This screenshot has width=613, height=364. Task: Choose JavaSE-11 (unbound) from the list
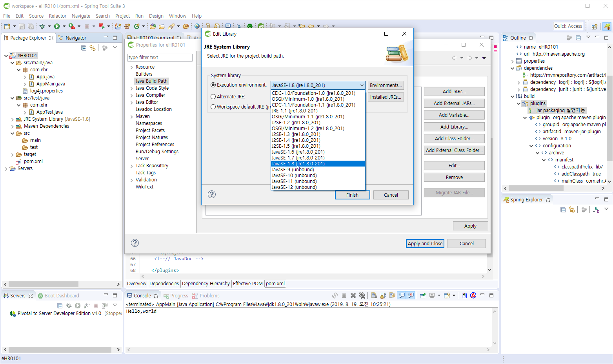pyautogui.click(x=318, y=181)
